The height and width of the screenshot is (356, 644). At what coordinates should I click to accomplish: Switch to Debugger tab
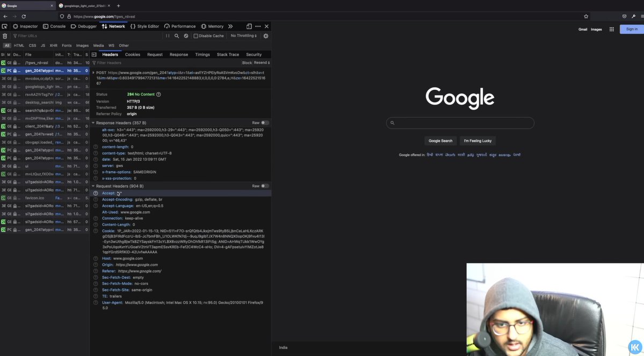84,26
